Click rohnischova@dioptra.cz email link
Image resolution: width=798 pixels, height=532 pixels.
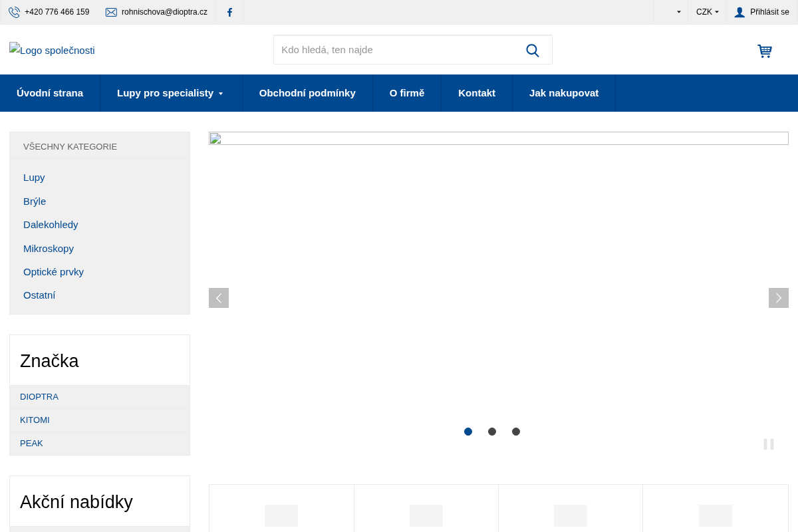(164, 12)
